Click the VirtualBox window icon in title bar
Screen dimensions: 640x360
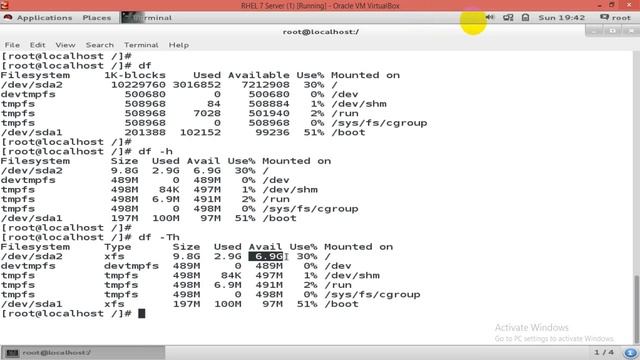click(4, 5)
